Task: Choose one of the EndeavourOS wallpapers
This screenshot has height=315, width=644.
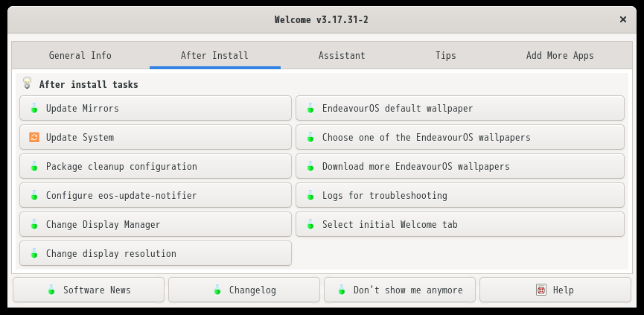Action: tap(460, 137)
